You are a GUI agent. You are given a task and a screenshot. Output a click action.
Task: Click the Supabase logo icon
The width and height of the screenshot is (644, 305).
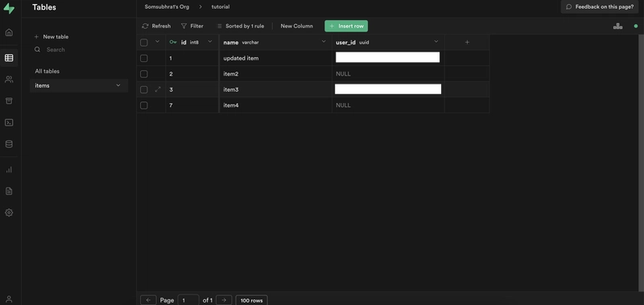point(9,9)
